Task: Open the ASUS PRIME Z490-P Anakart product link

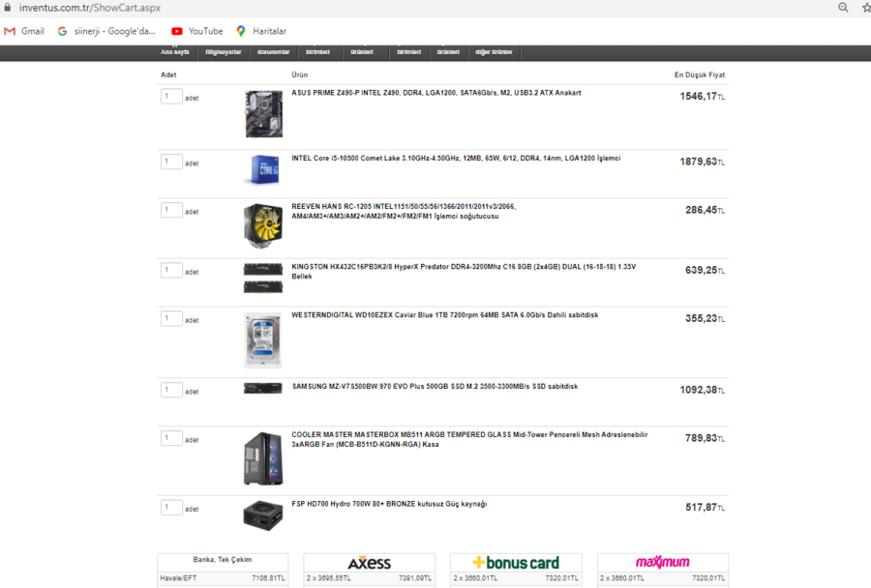Action: [436, 93]
